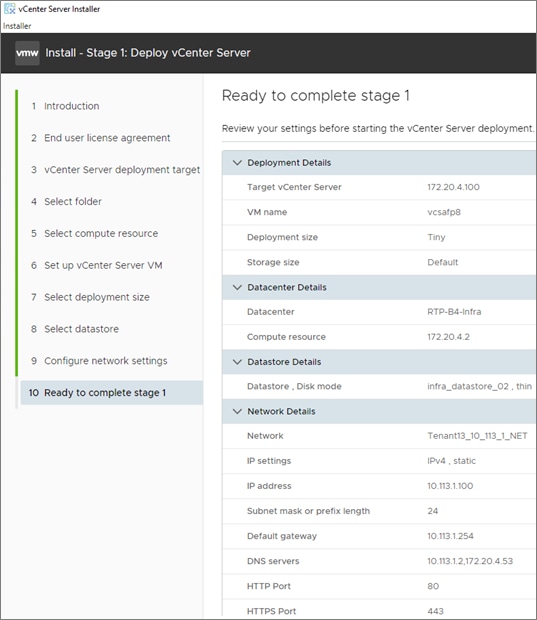Click the Default gateway label
This screenshot has height=620, width=537.
(x=282, y=536)
